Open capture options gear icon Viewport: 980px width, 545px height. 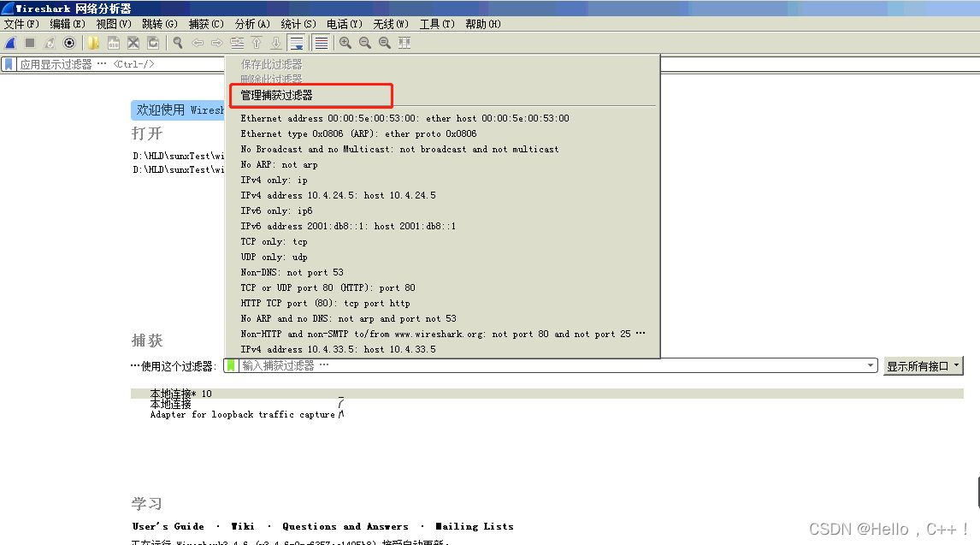[x=69, y=43]
